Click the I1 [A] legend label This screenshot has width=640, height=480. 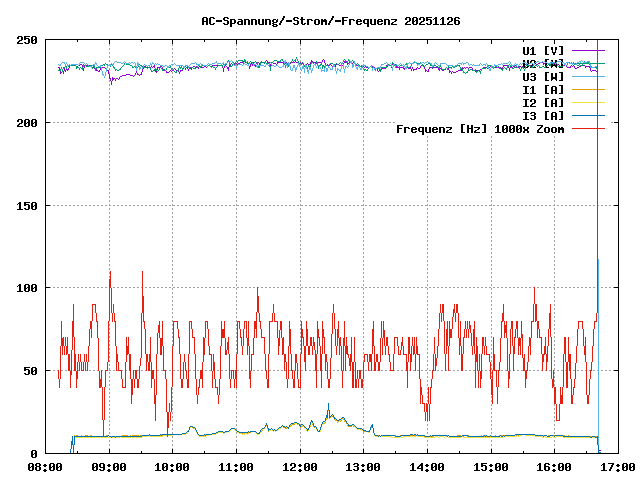[x=543, y=89]
